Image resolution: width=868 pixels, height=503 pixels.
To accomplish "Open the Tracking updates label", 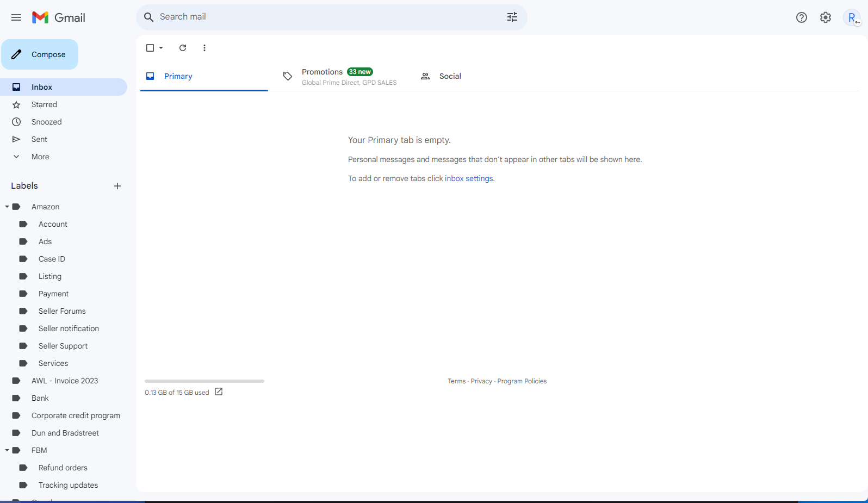I will [69, 485].
